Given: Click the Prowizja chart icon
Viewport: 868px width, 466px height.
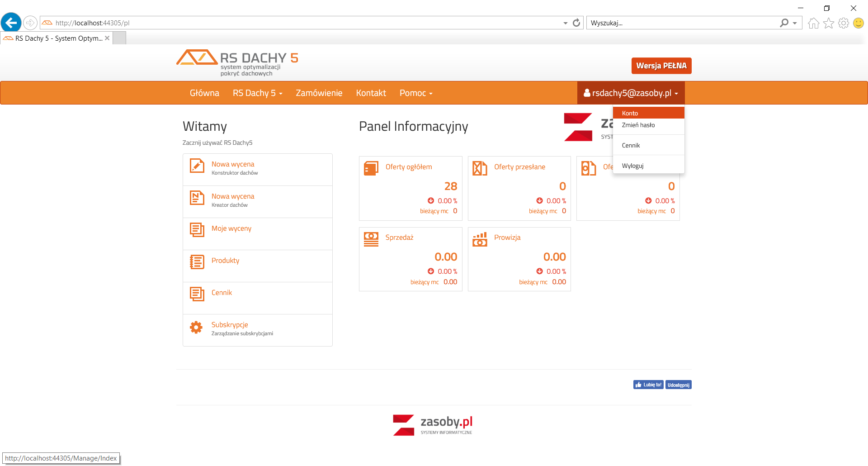Looking at the screenshot, I should point(480,239).
